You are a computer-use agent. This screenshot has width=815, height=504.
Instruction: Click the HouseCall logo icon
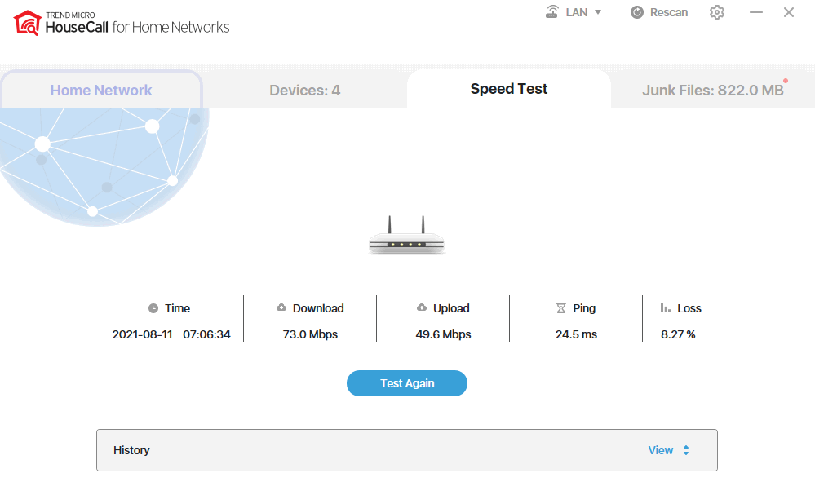point(27,23)
